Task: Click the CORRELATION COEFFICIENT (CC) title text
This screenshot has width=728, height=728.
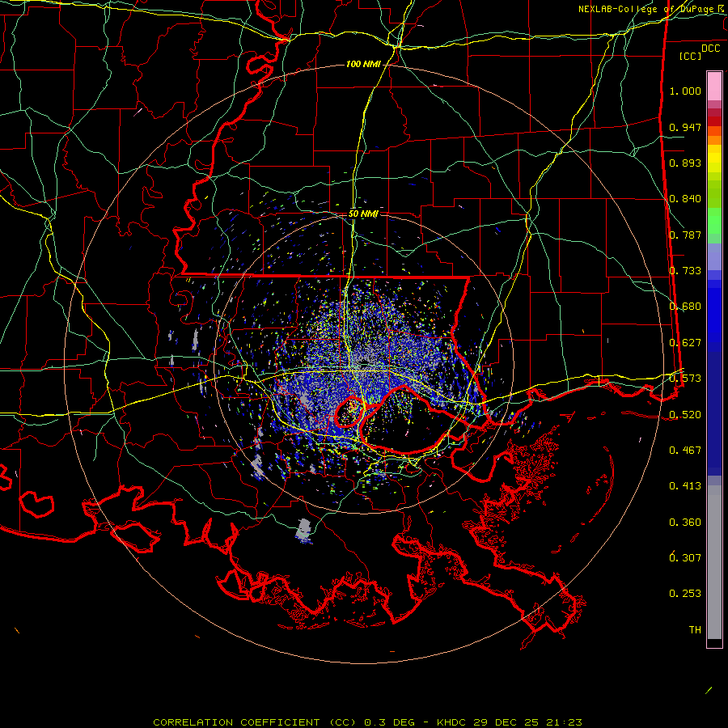Action: pos(255,722)
